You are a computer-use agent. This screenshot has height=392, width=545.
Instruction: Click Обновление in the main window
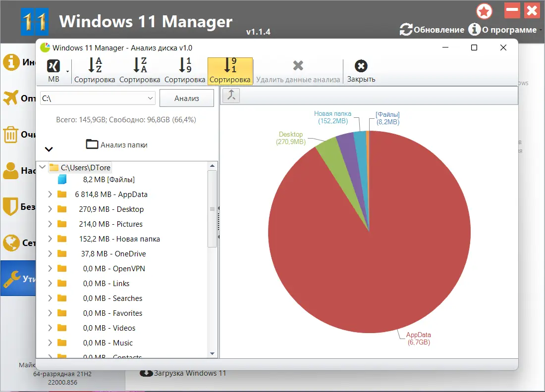pos(432,30)
